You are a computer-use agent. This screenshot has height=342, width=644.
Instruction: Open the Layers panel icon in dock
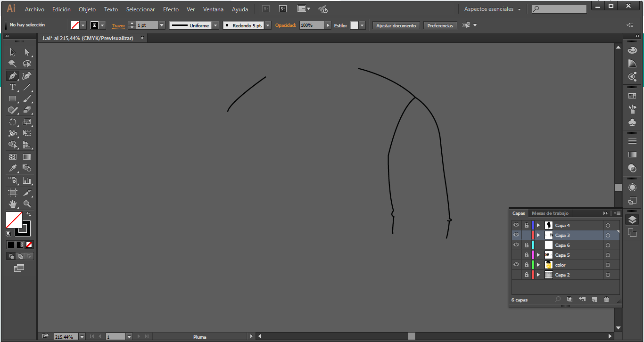click(632, 220)
